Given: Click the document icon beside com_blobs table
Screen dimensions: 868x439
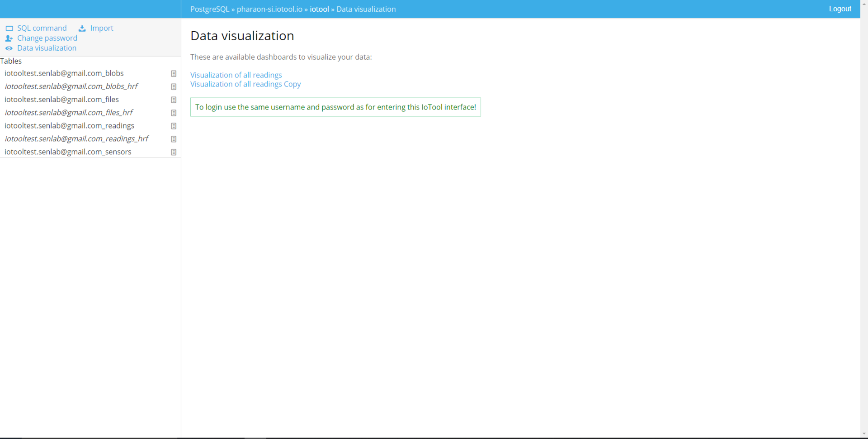Looking at the screenshot, I should [x=174, y=73].
